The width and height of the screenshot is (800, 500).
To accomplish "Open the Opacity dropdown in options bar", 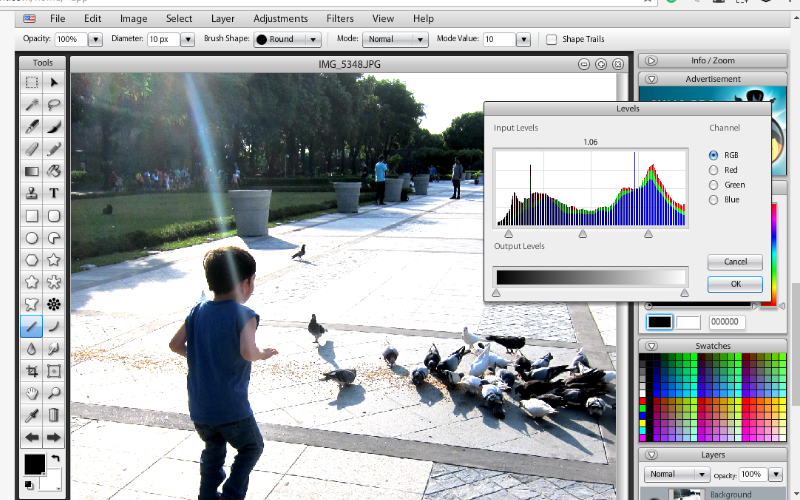I will point(95,39).
